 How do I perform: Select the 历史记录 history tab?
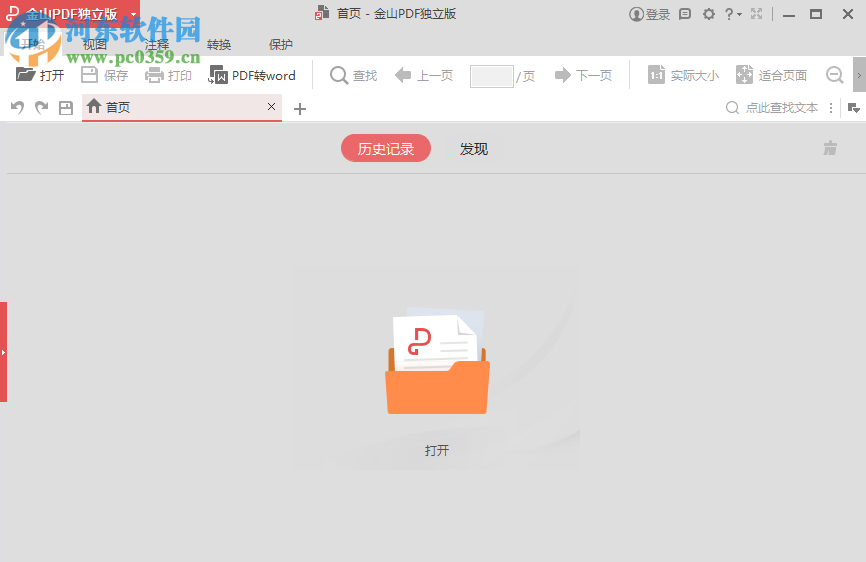(386, 148)
